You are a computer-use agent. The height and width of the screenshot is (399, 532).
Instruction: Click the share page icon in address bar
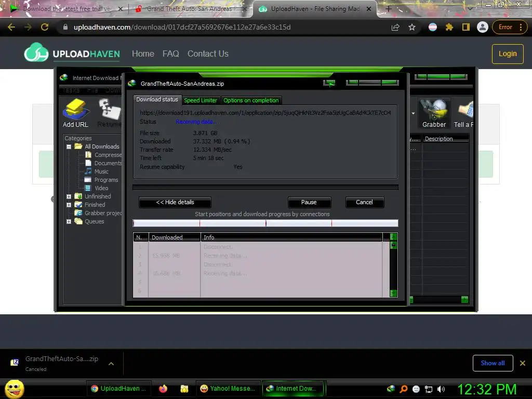click(x=395, y=27)
